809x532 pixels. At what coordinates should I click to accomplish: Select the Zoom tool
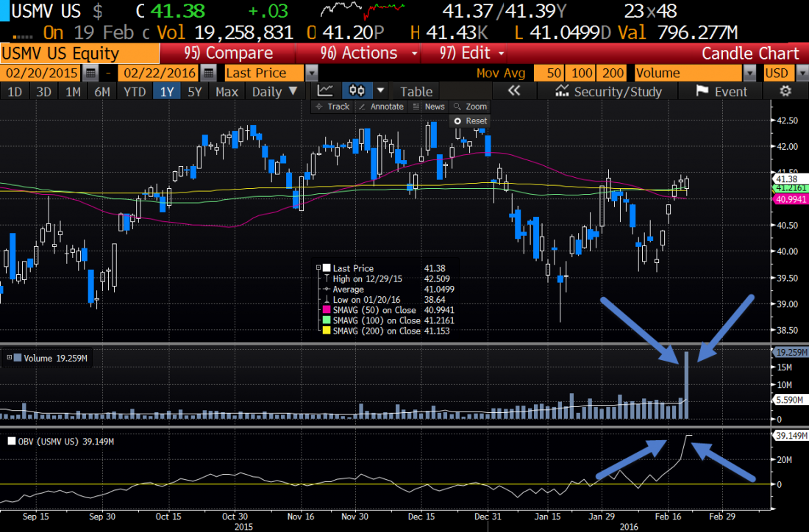click(471, 107)
